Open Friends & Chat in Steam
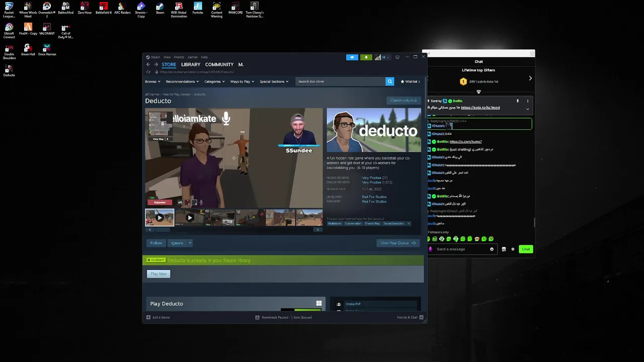Screen dimensions: 644x362 coord(410,317)
